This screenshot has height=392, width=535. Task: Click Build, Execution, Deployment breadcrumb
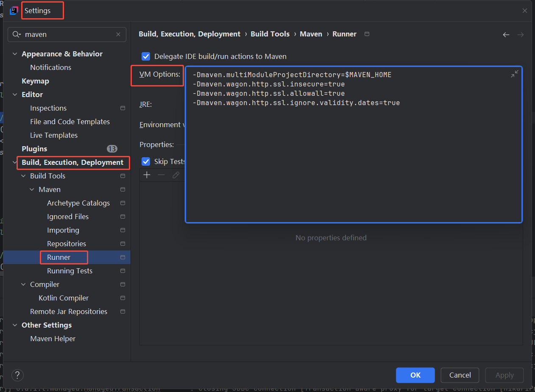(x=189, y=34)
